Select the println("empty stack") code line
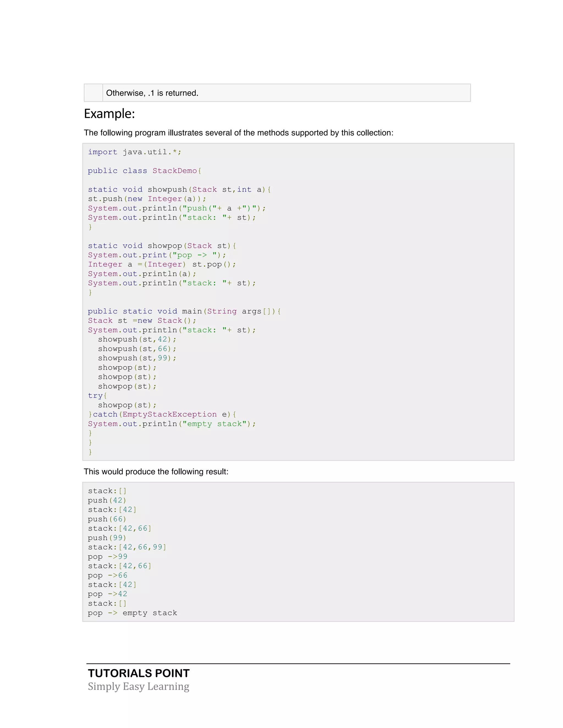This screenshot has height=728, width=563. pyautogui.click(x=172, y=424)
